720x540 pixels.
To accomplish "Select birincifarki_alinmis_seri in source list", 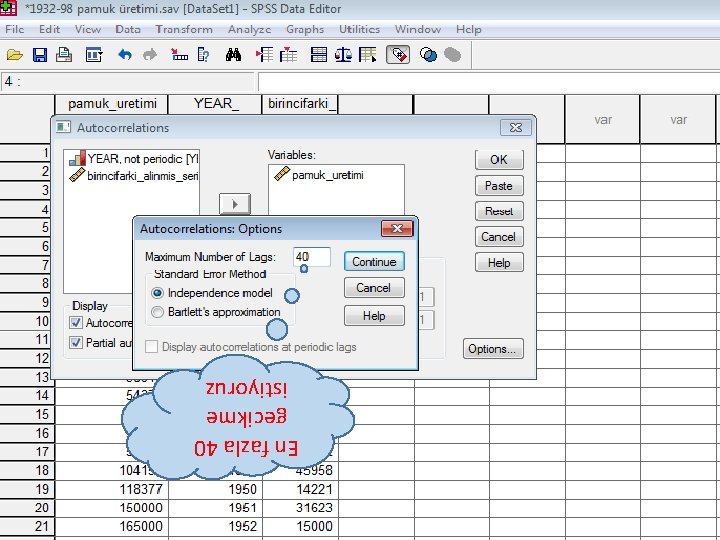I will tap(134, 176).
